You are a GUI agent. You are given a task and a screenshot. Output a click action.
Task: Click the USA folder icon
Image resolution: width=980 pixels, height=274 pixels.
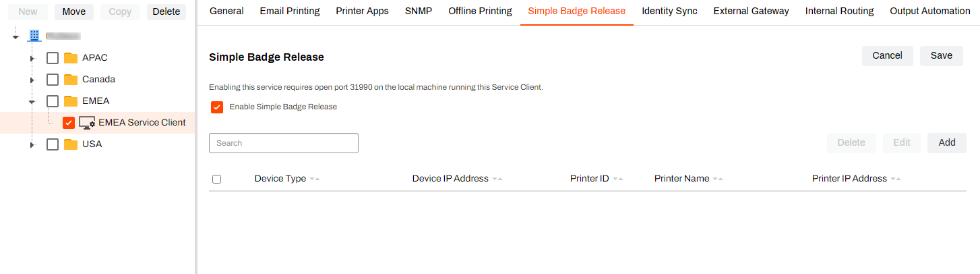point(71,144)
